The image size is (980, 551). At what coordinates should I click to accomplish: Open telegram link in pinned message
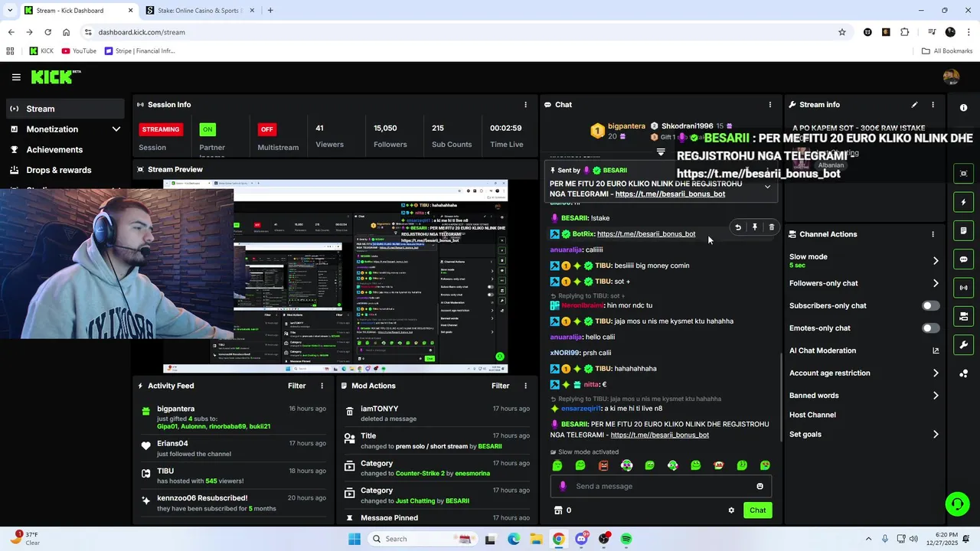[x=670, y=194]
